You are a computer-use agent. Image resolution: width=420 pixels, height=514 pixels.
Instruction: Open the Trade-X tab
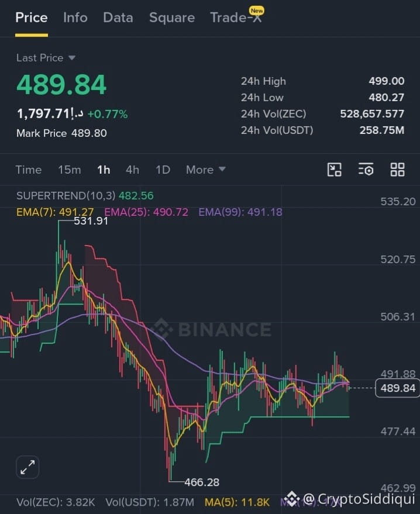236,18
